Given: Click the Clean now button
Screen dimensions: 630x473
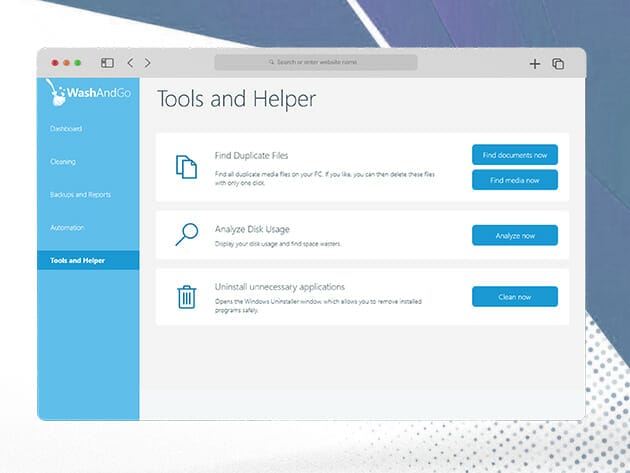Looking at the screenshot, I should [x=514, y=297].
